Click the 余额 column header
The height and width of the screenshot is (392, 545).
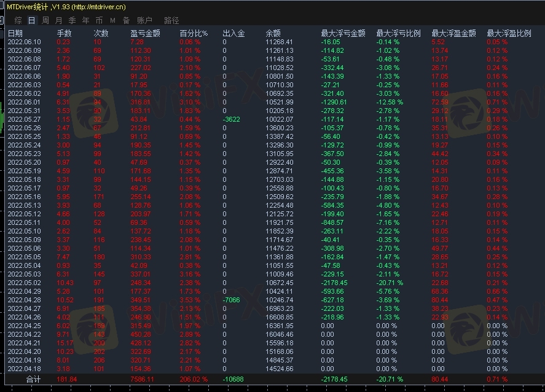pyautogui.click(x=273, y=33)
